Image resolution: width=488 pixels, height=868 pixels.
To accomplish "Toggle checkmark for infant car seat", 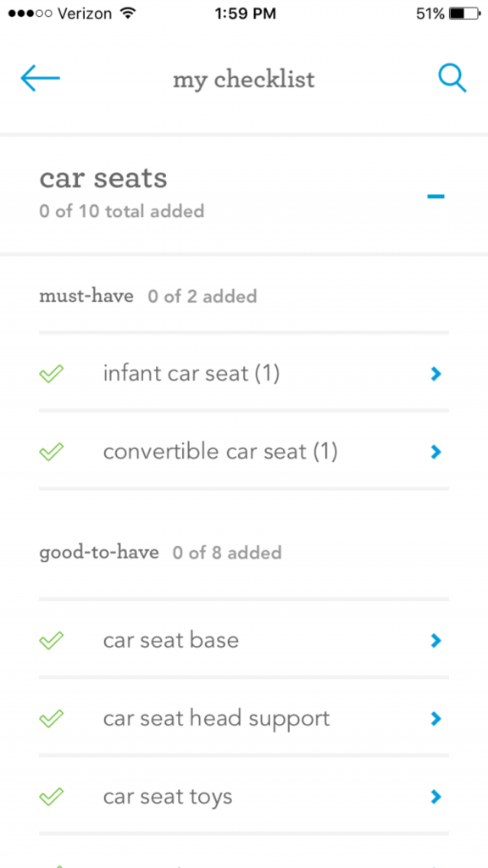I will pyautogui.click(x=52, y=374).
